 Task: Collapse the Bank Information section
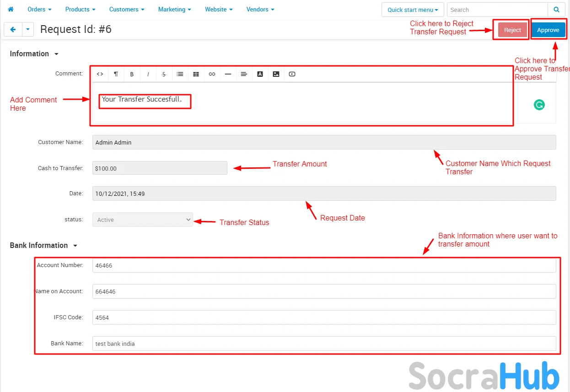(43, 245)
